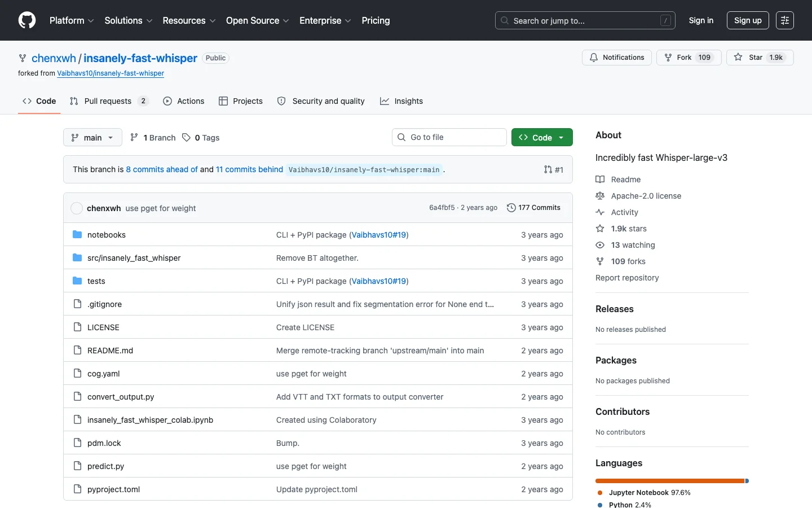Click the scale icon next to Apache-2.0 license
The image size is (812, 508).
600,196
